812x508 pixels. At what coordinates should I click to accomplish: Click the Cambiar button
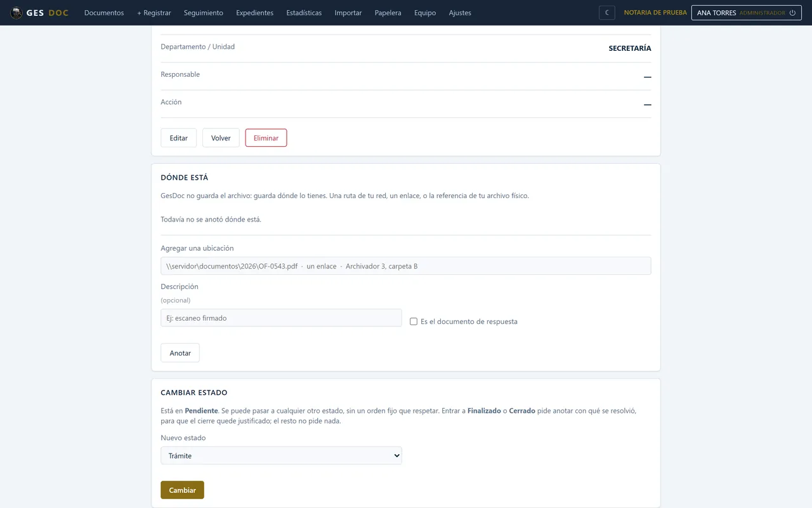pyautogui.click(x=182, y=490)
